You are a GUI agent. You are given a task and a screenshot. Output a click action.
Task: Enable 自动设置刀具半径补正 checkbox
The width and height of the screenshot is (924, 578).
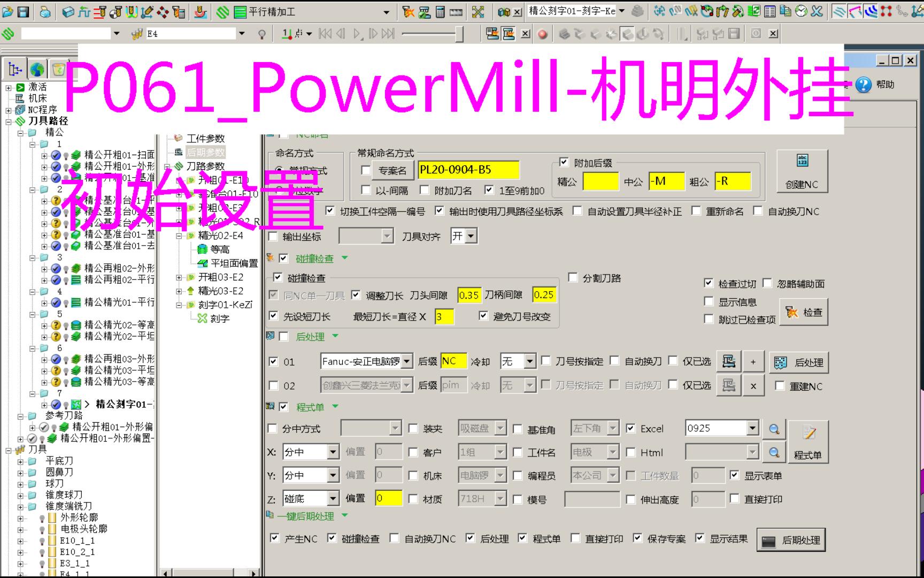pyautogui.click(x=577, y=211)
